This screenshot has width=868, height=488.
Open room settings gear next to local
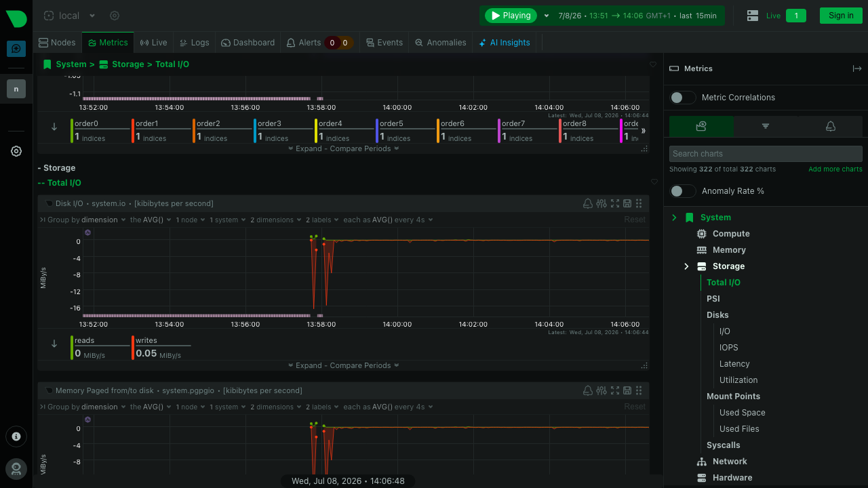[x=115, y=16]
